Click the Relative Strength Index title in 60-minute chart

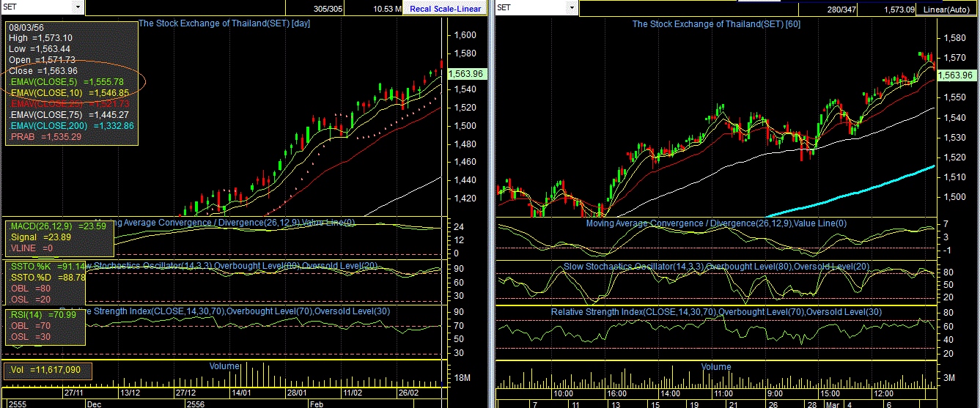(716, 312)
